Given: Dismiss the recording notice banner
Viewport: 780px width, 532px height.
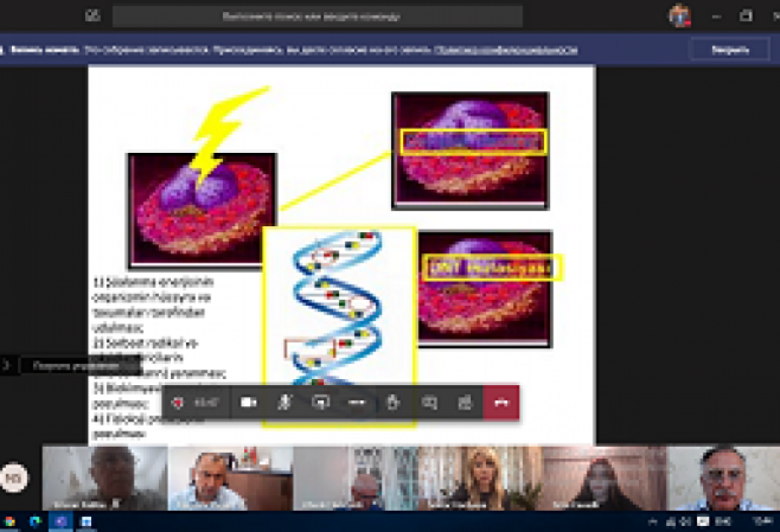Looking at the screenshot, I should click(x=730, y=50).
